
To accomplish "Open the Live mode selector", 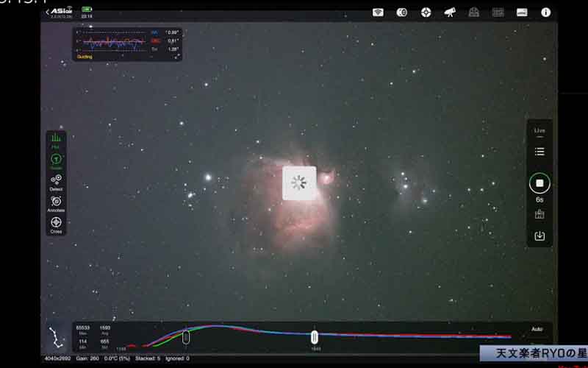I will [x=539, y=130].
